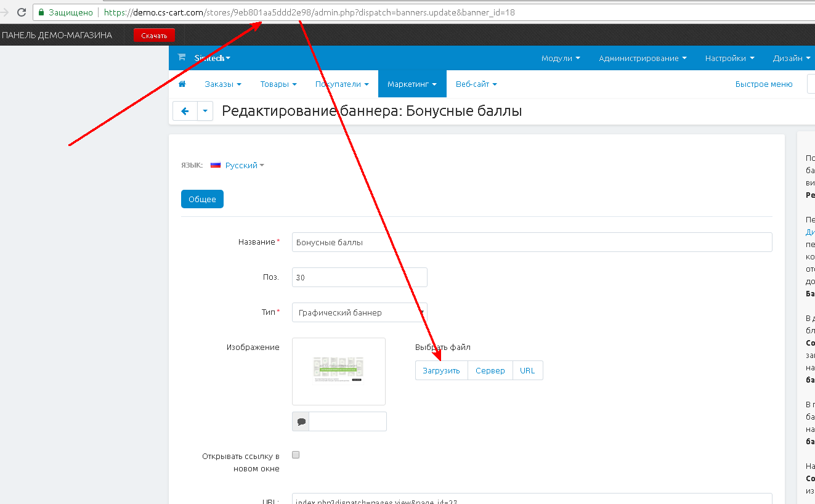This screenshot has width=815, height=504.
Task: Click Быстрое меню link
Action: pos(763,84)
